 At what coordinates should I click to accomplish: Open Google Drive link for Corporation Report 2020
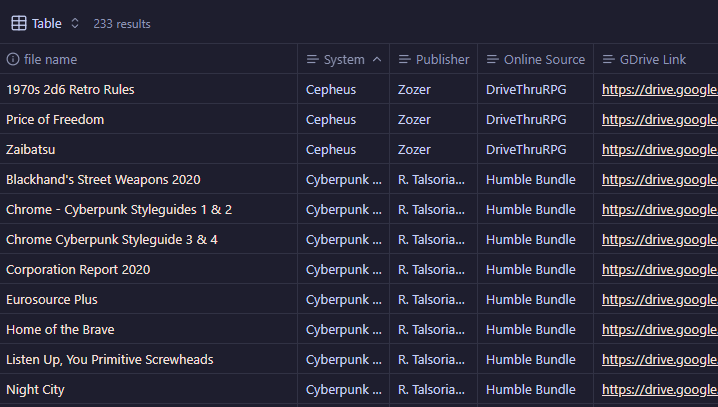659,270
